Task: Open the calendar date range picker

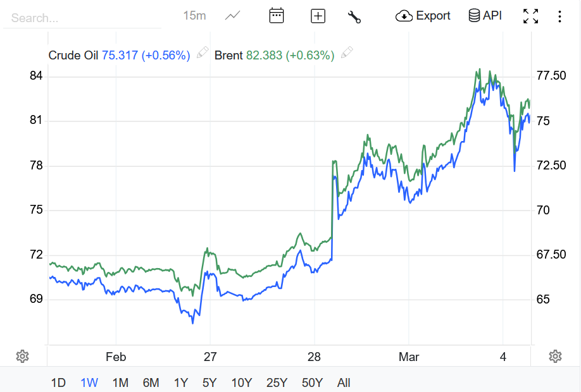Action: [277, 16]
